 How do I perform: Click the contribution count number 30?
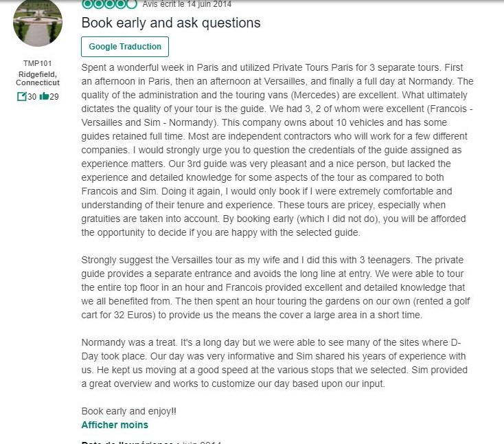32,96
